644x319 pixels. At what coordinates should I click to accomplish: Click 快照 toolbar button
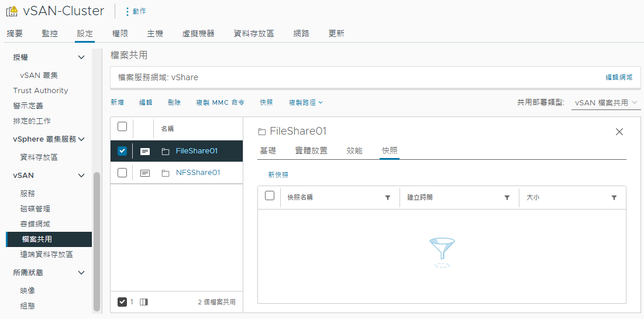[x=267, y=103]
